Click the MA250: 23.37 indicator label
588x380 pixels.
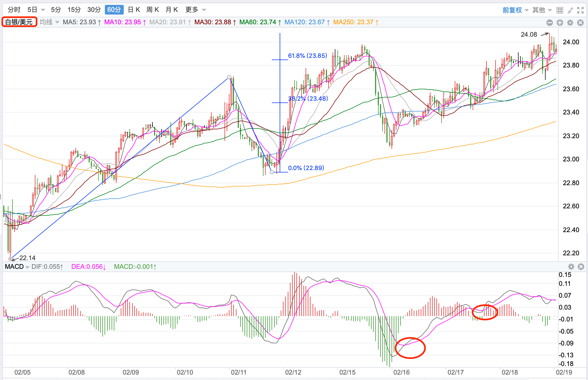tap(356, 22)
